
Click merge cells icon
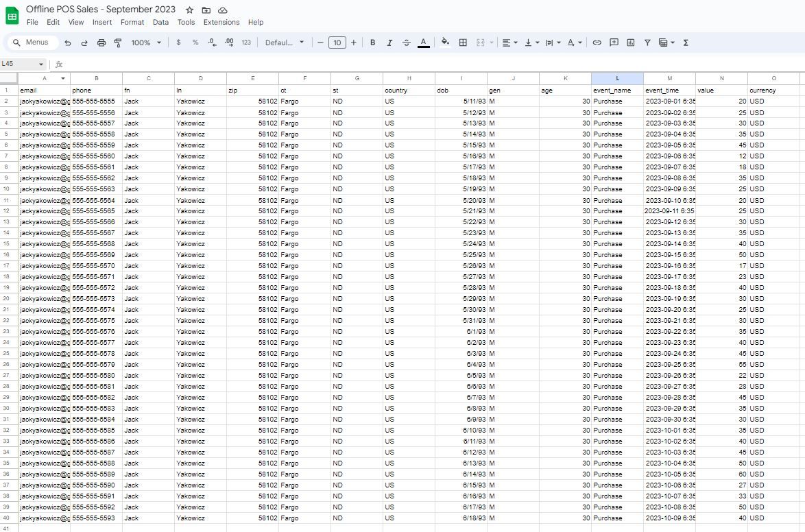[481, 43]
